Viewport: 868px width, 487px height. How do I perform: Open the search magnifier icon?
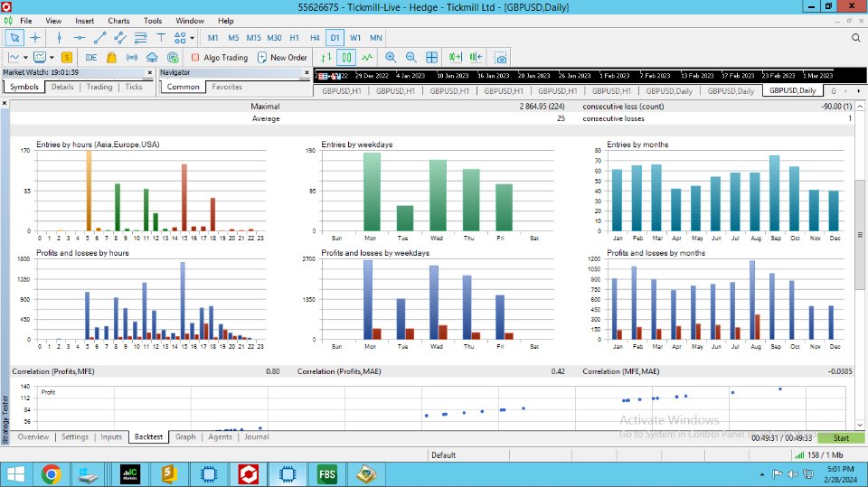click(x=856, y=38)
